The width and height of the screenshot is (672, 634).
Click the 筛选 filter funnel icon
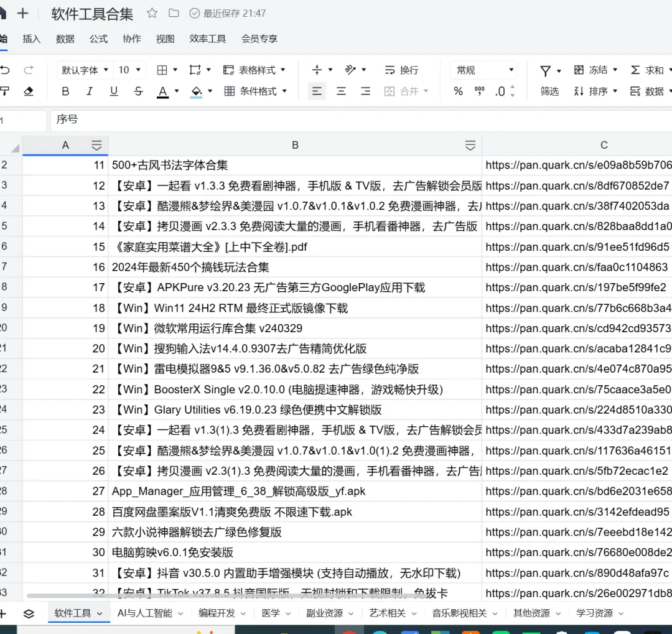click(545, 71)
